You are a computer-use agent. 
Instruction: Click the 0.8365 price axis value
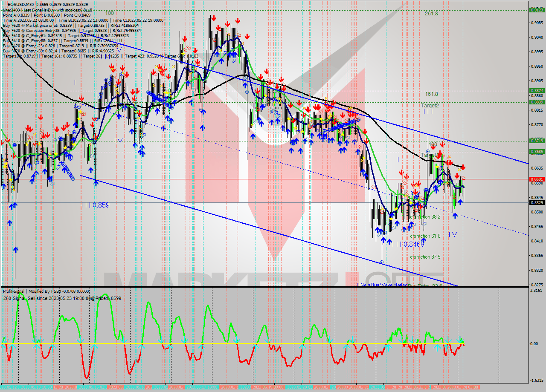click(536, 256)
